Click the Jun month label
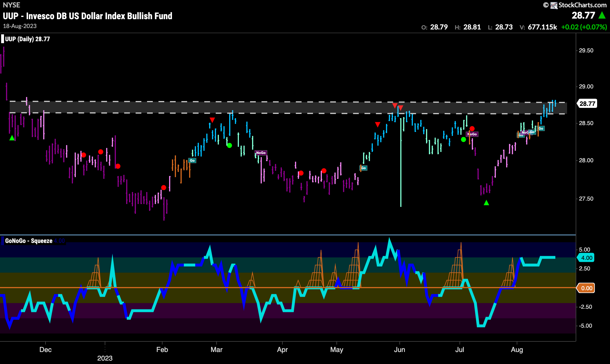The width and height of the screenshot is (610, 364). pyautogui.click(x=400, y=350)
